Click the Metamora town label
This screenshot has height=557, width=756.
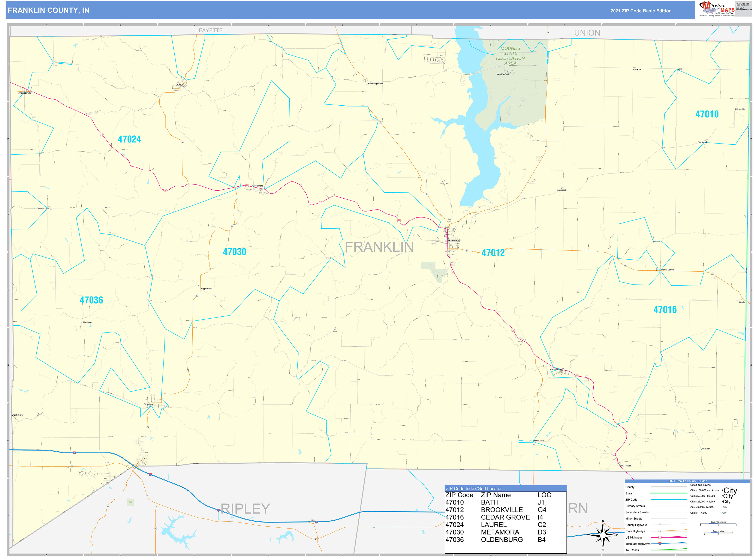coord(258,186)
